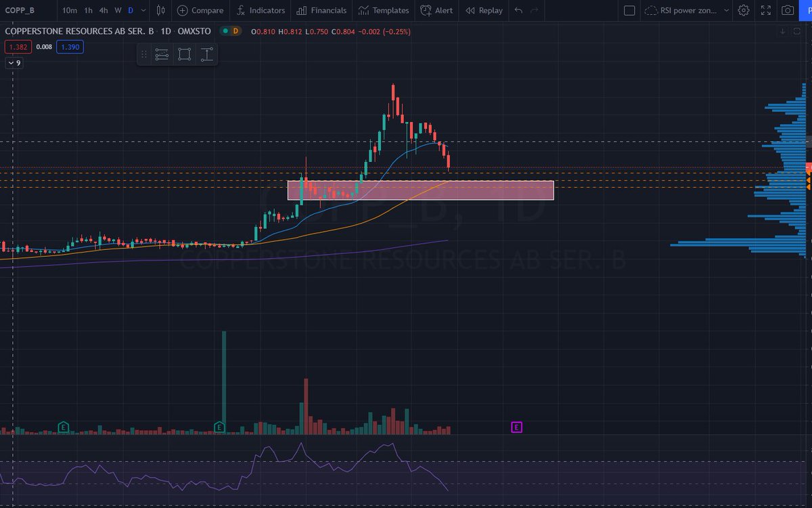Toggle fullscreen mode icon
This screenshot has height=508, width=812.
(765, 10)
